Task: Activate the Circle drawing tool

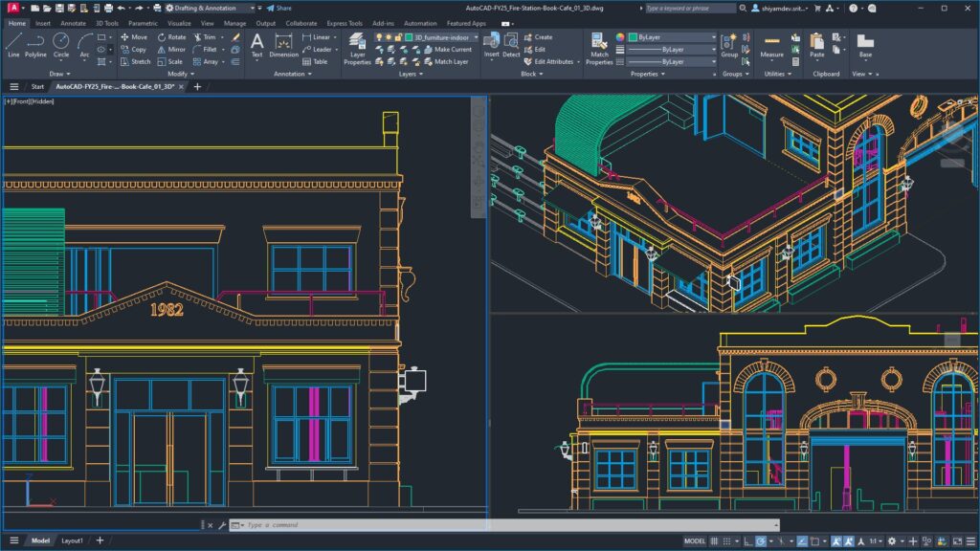Action: pyautogui.click(x=60, y=41)
